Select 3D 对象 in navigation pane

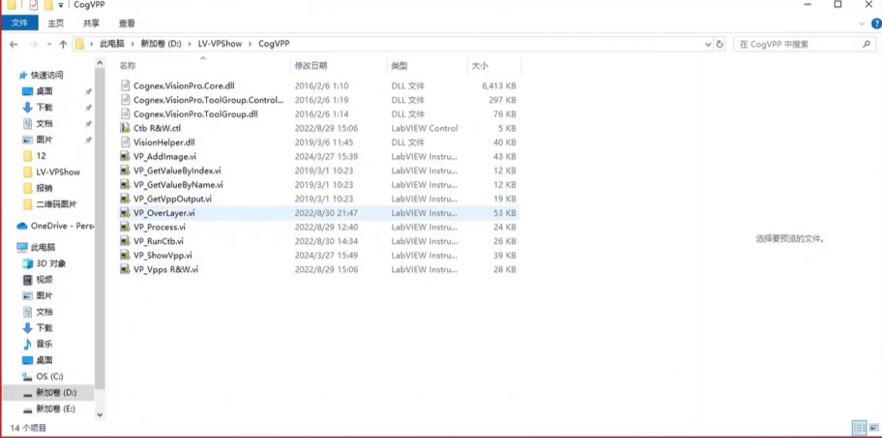[x=44, y=263]
